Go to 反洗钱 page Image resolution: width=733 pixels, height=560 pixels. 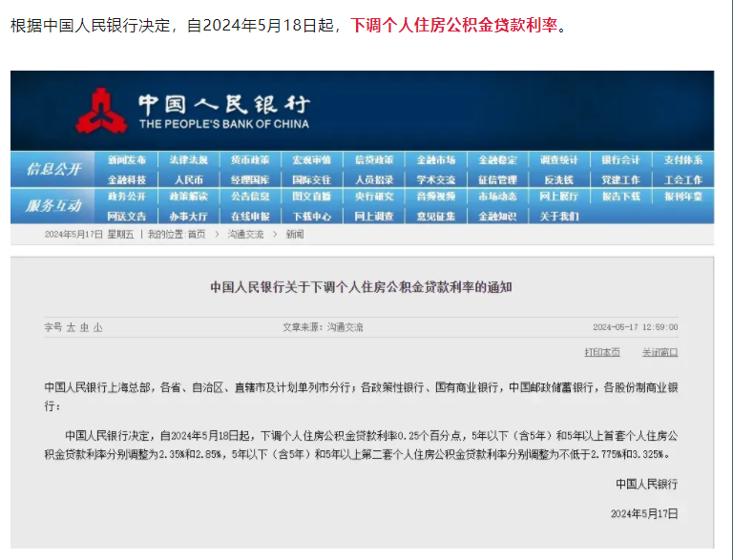(559, 180)
